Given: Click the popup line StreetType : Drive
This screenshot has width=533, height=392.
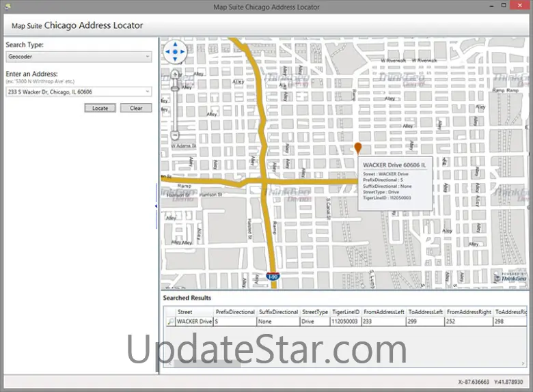Looking at the screenshot, I should tap(381, 192).
